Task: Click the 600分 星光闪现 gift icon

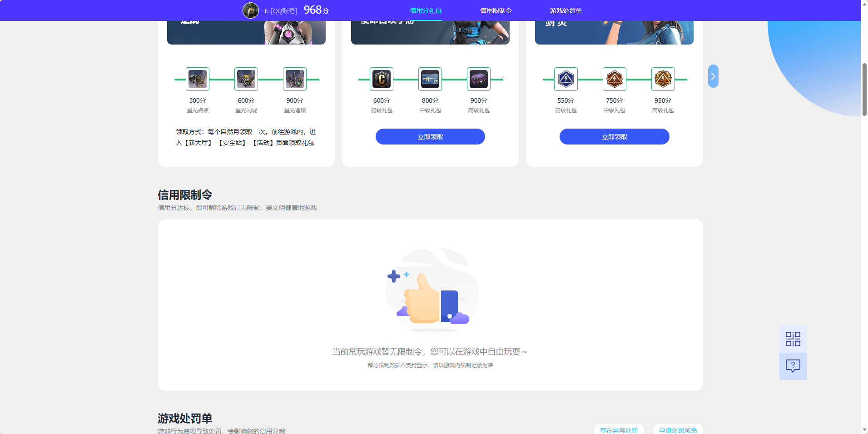Action: tap(246, 79)
